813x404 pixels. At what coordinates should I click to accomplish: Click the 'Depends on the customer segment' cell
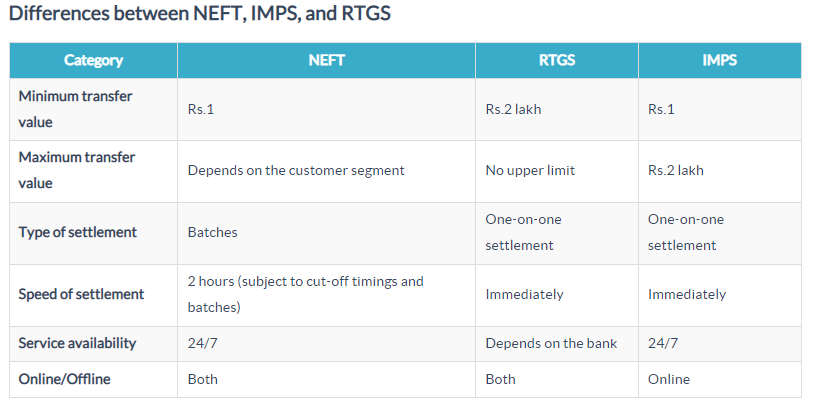[296, 170]
